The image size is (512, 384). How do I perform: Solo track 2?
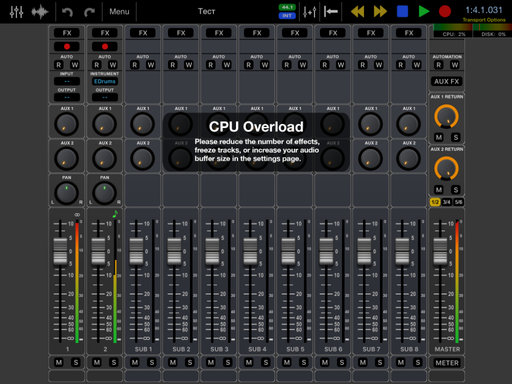coord(114,362)
